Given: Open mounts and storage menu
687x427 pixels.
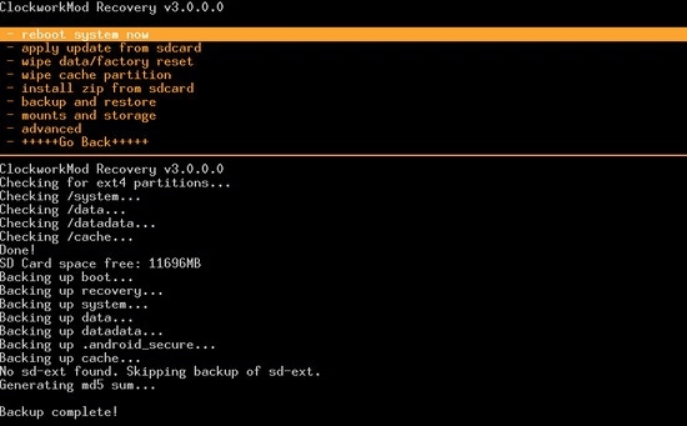Looking at the screenshot, I should click(x=88, y=115).
